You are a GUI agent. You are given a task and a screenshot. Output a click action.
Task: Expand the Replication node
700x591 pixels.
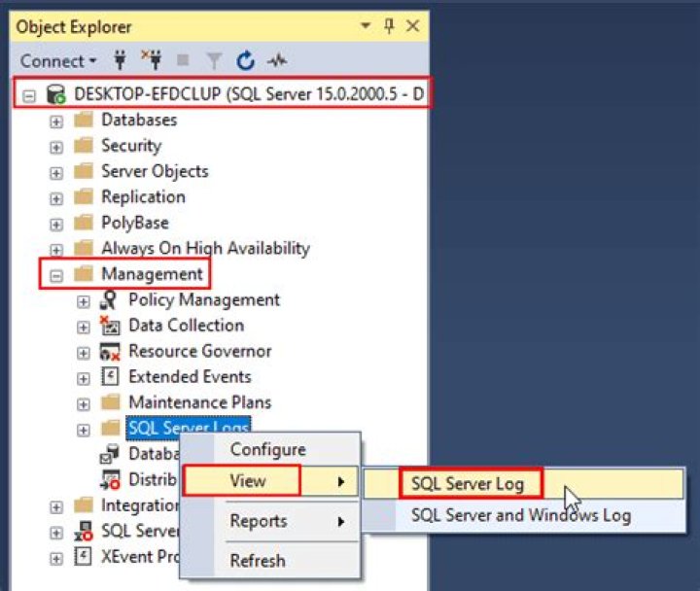coord(56,198)
